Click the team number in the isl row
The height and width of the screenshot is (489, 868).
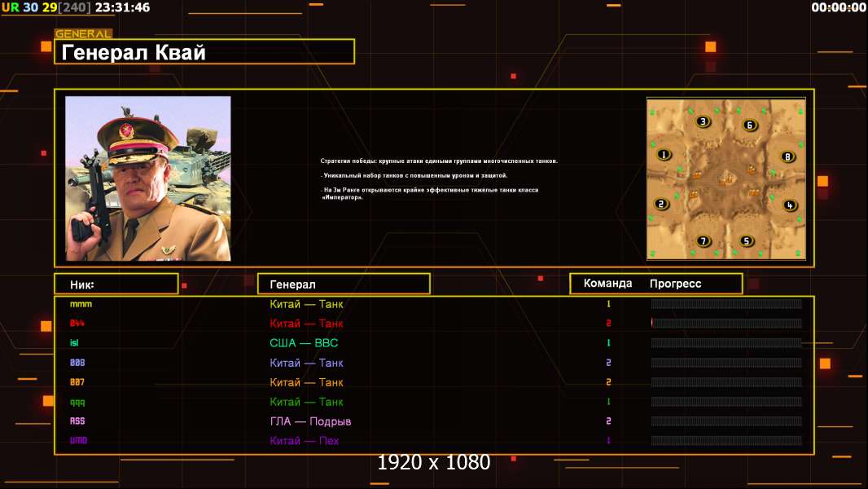(x=608, y=343)
